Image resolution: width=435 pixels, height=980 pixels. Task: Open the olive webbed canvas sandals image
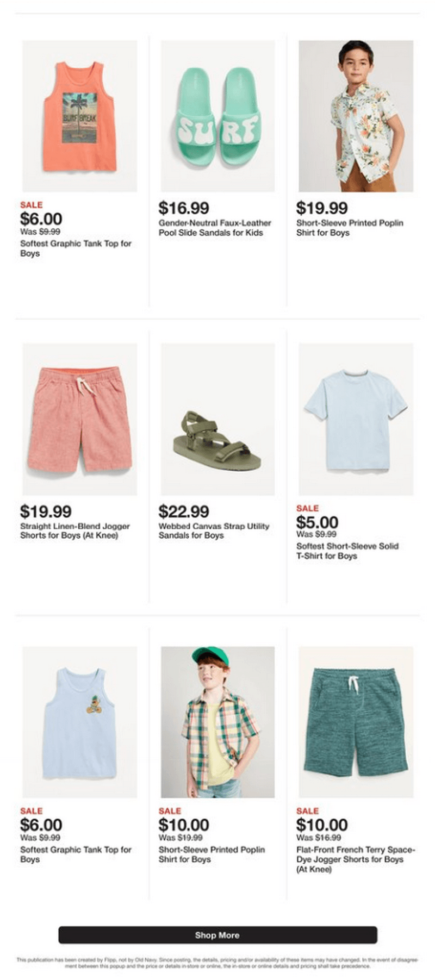pyautogui.click(x=217, y=419)
